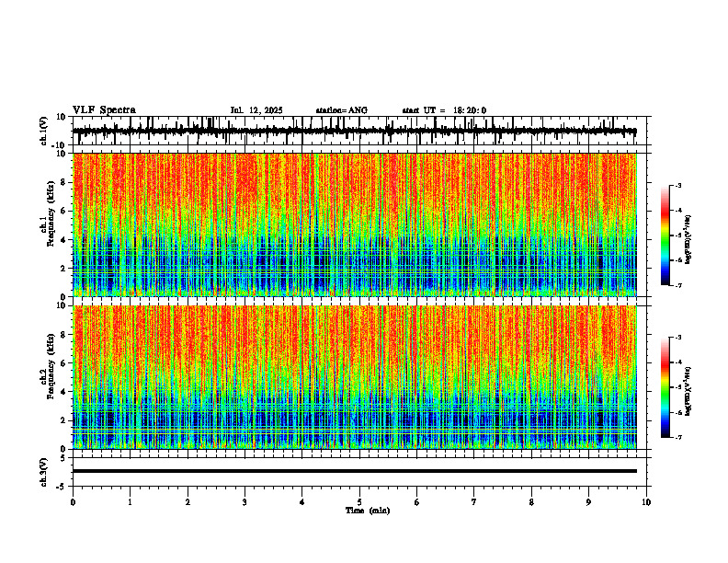The image size is (728, 563).
Task: Click the "-7" label below ch.2 color bar
Action: pos(678,437)
